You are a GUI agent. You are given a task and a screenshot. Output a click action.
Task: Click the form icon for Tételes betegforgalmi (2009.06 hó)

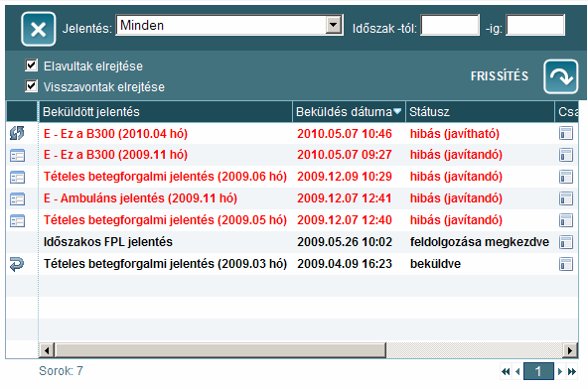tap(17, 177)
